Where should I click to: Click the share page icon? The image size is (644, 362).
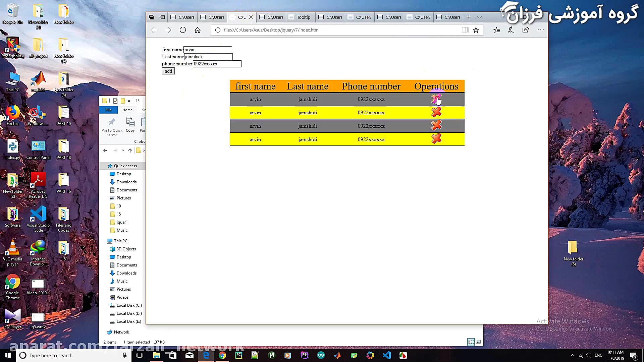[526, 30]
